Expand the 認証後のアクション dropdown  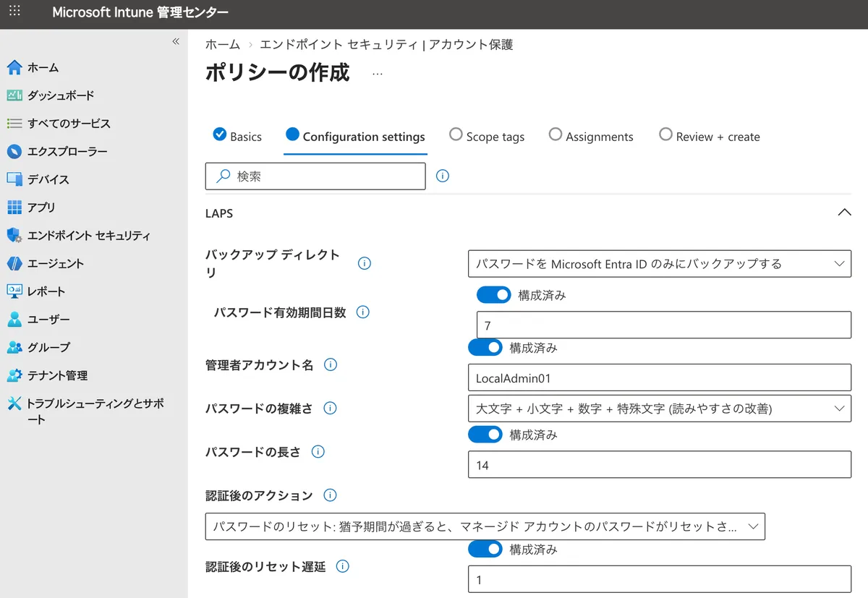tap(485, 526)
